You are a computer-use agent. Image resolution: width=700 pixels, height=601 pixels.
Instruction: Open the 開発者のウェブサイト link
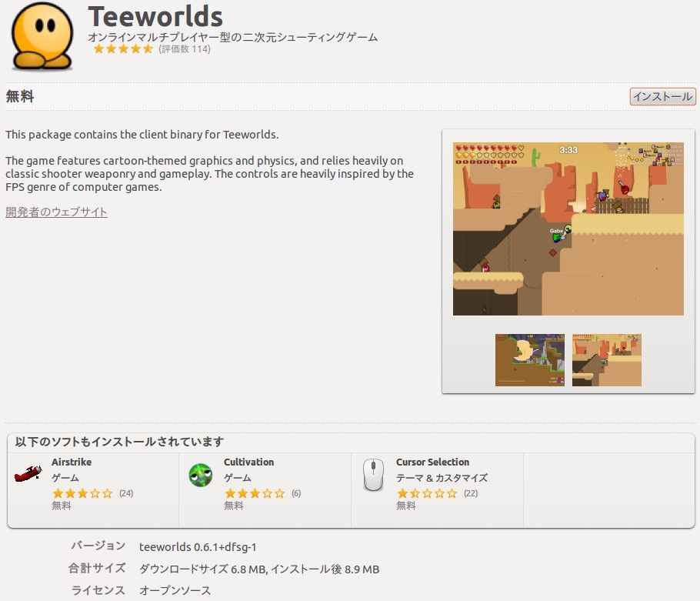56,212
